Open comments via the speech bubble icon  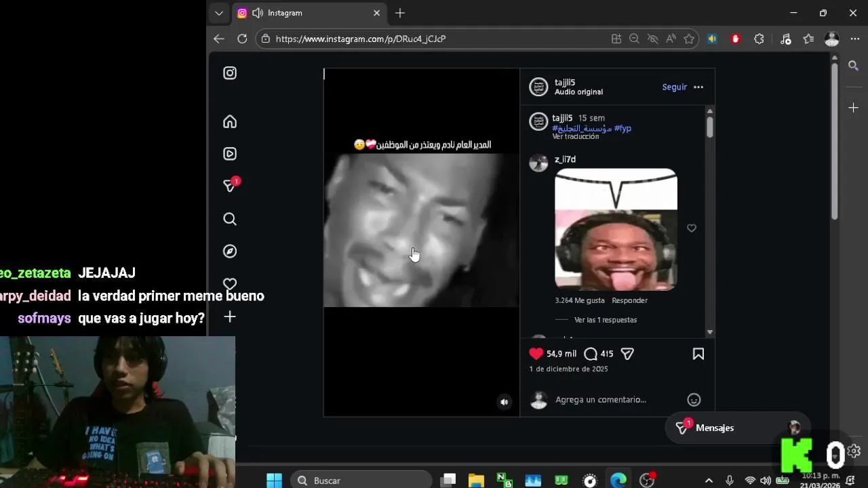tap(591, 354)
